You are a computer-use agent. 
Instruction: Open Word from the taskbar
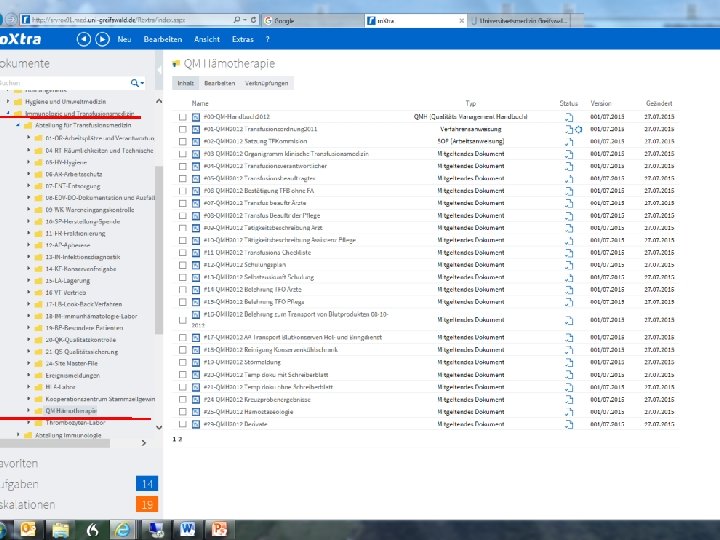(x=187, y=529)
